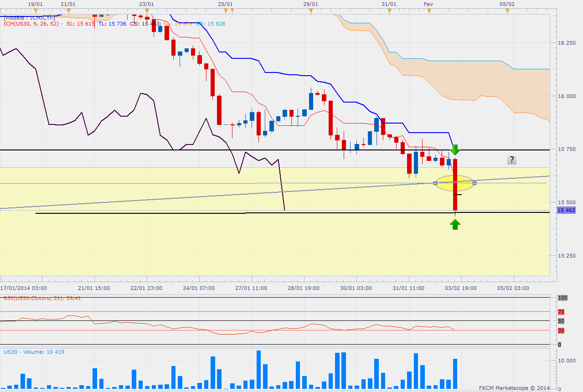Click the 15 500 price axis label

(x=567, y=202)
